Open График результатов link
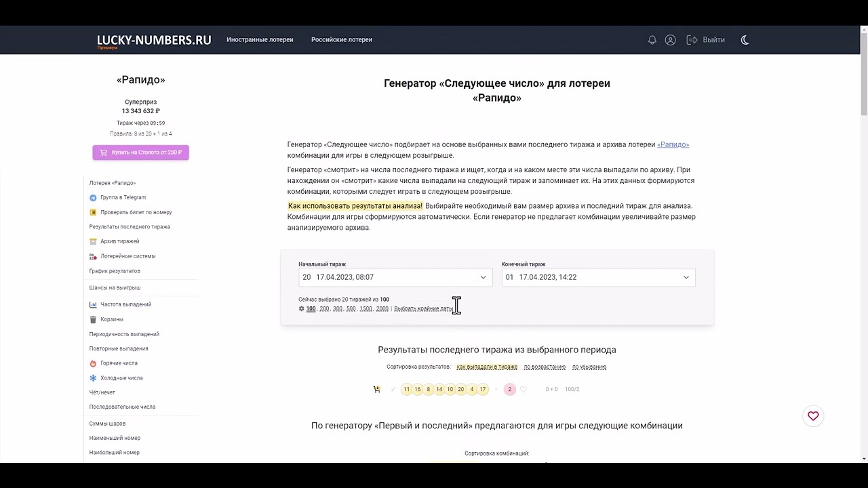 tap(115, 271)
